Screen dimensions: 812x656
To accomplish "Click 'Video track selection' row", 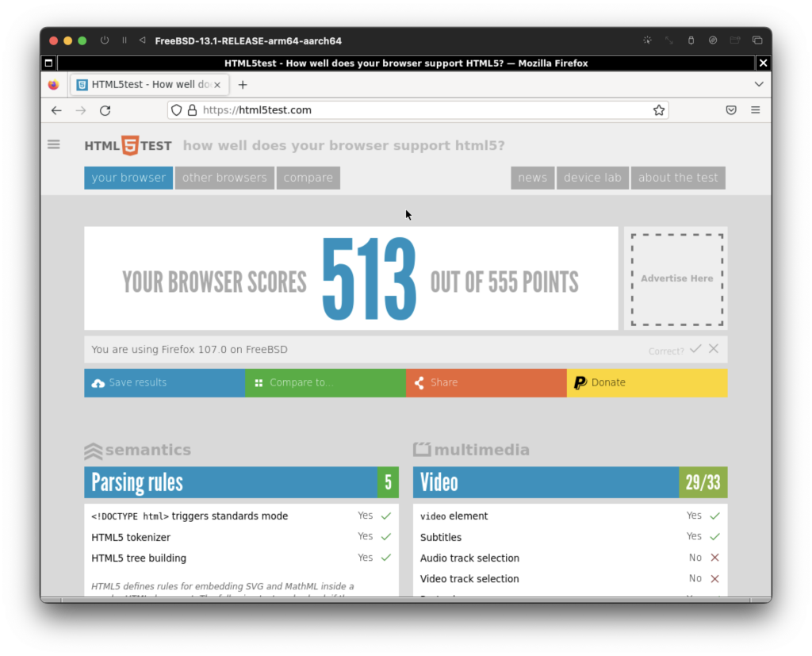I will coord(570,579).
